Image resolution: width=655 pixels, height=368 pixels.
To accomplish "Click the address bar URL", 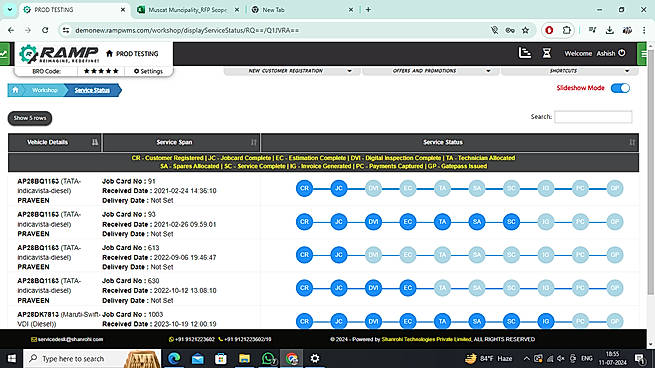I will coord(187,30).
